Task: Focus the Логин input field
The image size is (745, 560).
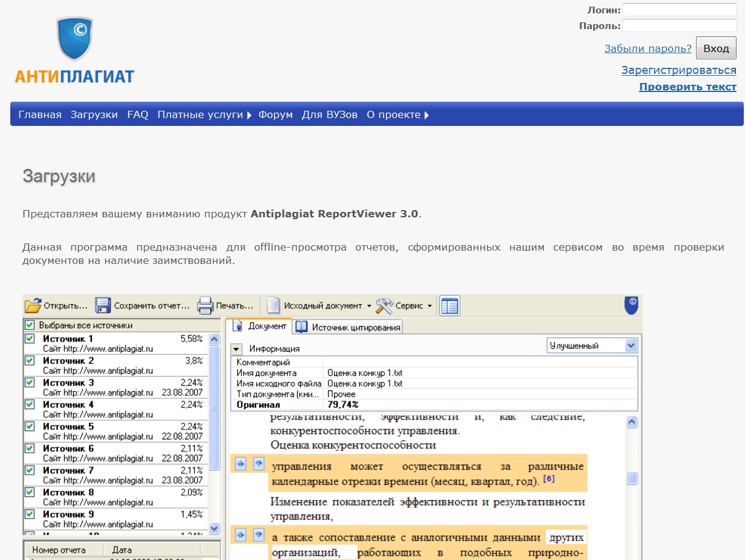Action: pyautogui.click(x=680, y=10)
